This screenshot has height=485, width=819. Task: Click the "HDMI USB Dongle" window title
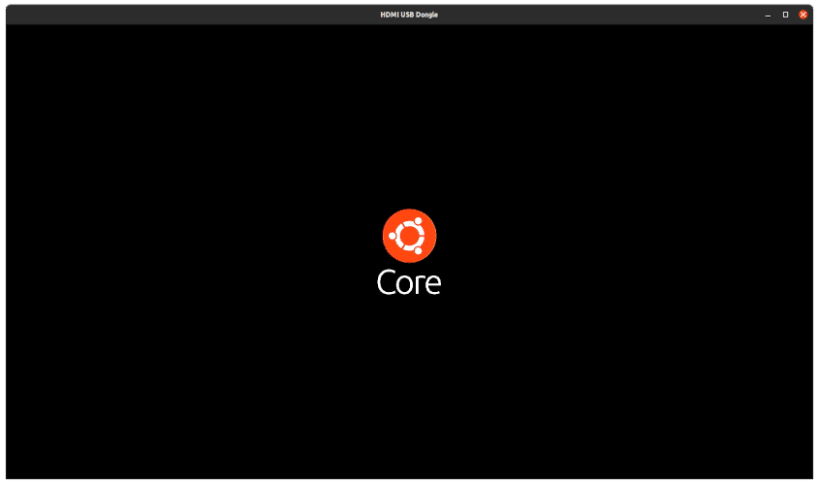(409, 15)
